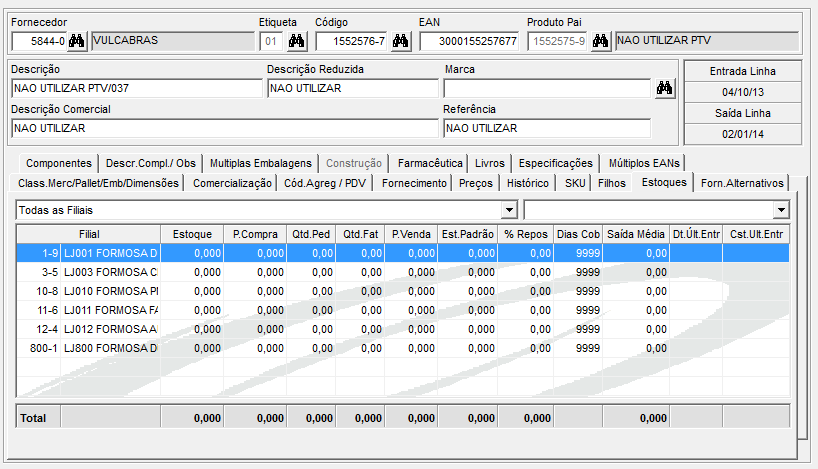Image resolution: width=818 pixels, height=469 pixels.
Task: Select the Múltiplos EANs tab
Action: point(644,163)
